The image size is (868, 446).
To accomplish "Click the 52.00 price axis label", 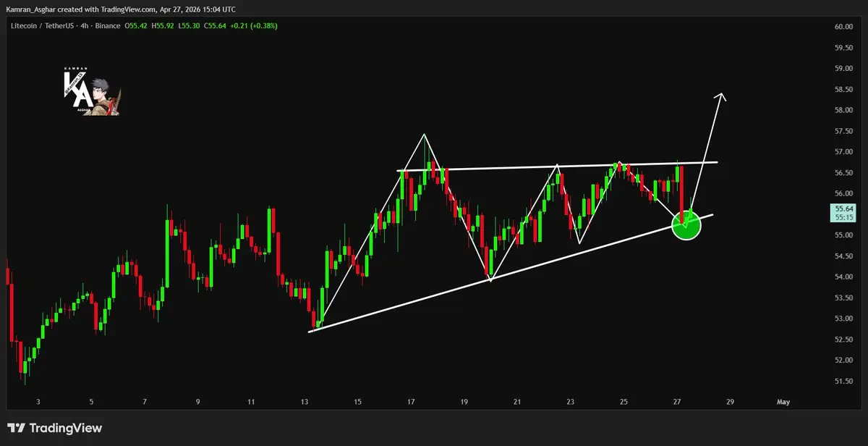I will pos(843,360).
